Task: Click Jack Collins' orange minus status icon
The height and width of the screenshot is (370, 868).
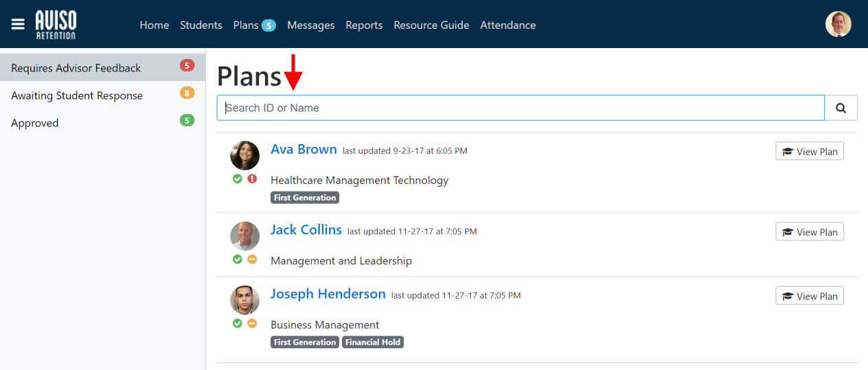Action: click(x=252, y=259)
